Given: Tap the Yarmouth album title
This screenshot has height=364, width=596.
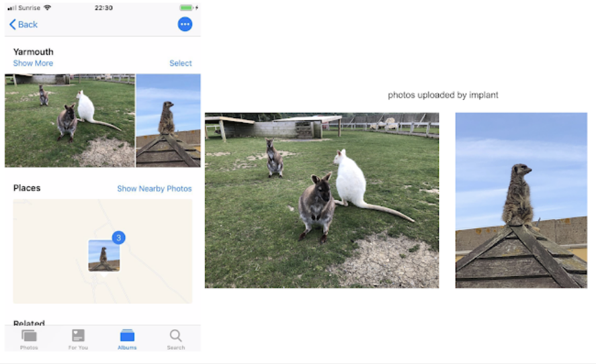Looking at the screenshot, I should pyautogui.click(x=34, y=52).
